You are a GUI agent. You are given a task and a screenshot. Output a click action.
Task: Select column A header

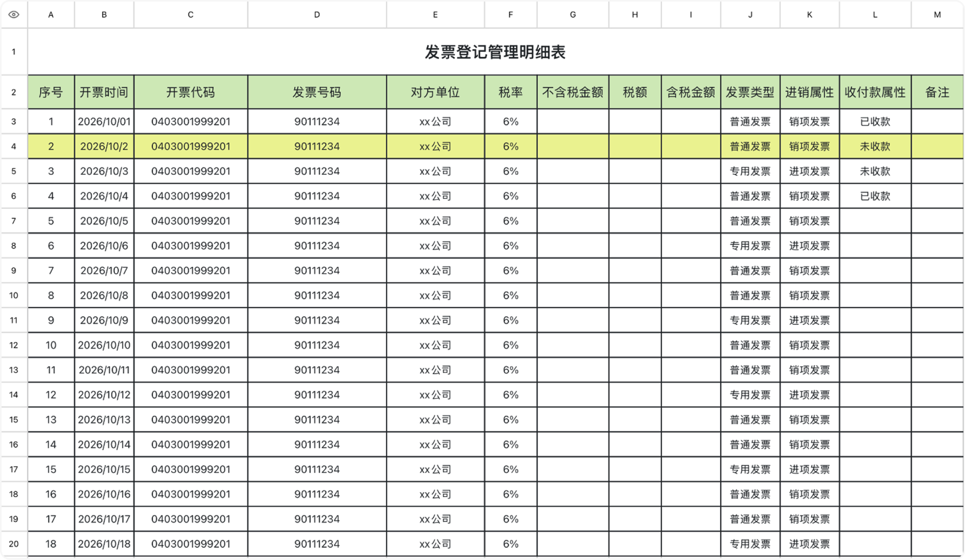click(x=51, y=15)
